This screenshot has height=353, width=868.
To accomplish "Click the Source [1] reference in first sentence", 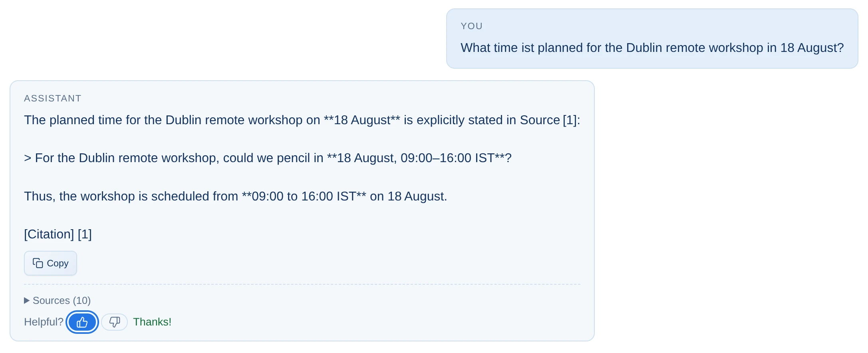I will coord(550,120).
